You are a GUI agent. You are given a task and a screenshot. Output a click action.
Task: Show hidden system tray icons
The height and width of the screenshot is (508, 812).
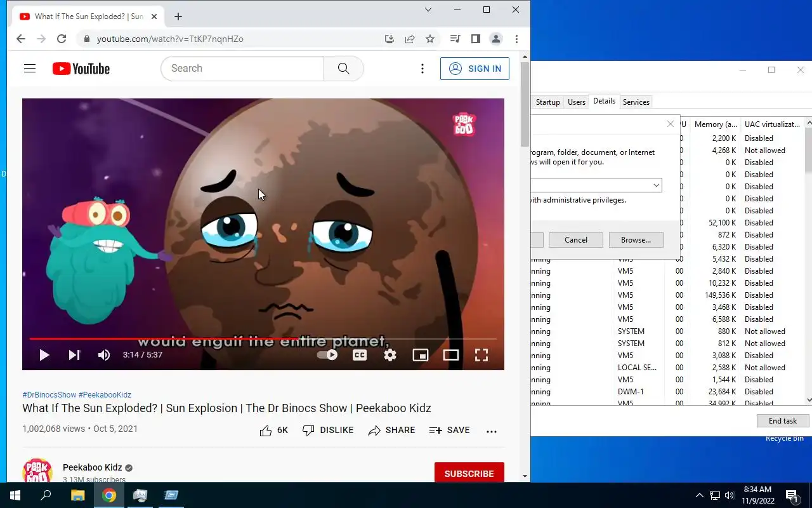[x=700, y=495]
